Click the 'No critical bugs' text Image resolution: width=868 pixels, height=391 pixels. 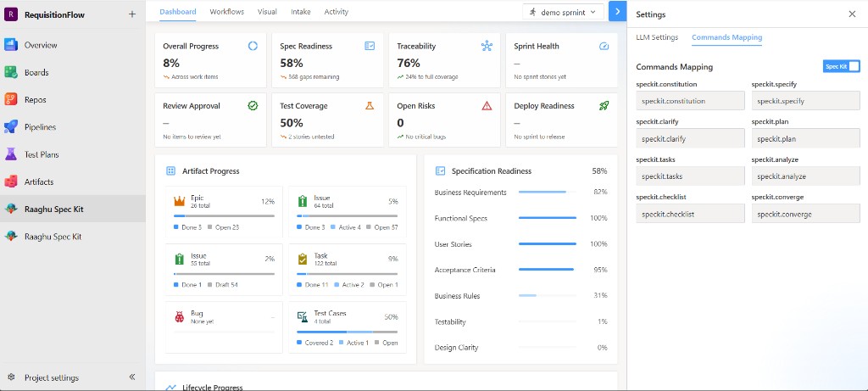(426, 137)
